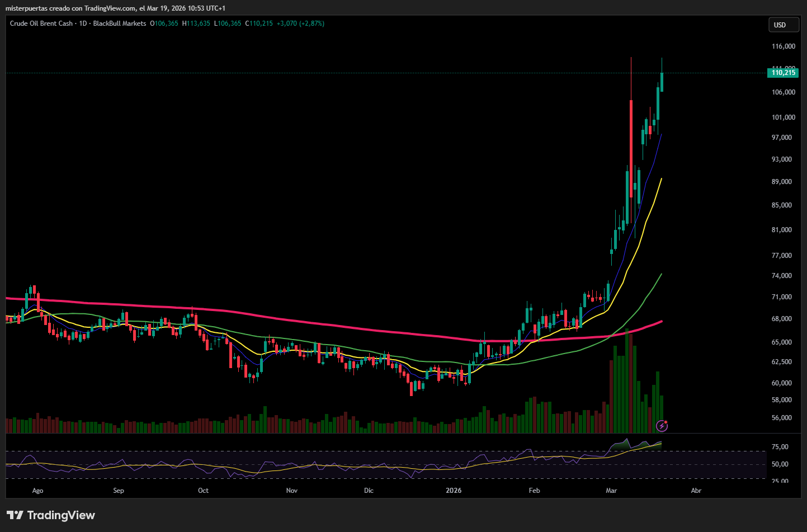Click the Abr month label on time axis
Image resolution: width=807 pixels, height=532 pixels.
click(696, 491)
